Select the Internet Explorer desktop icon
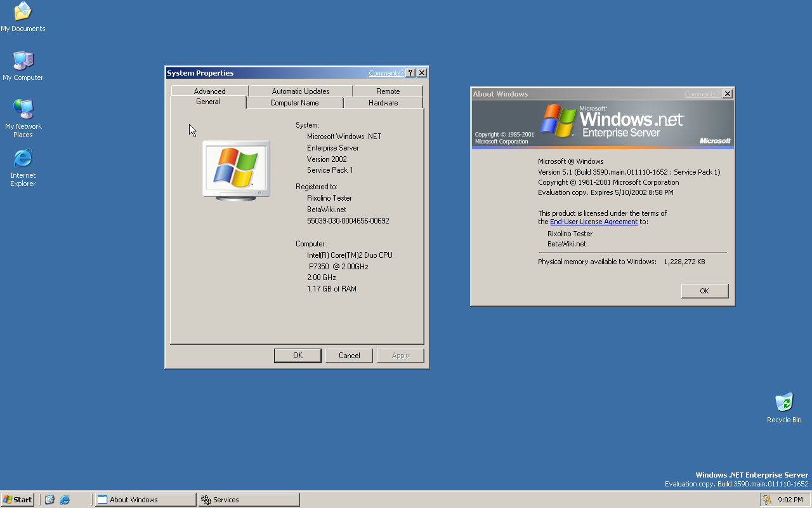The width and height of the screenshot is (812, 508). click(23, 168)
